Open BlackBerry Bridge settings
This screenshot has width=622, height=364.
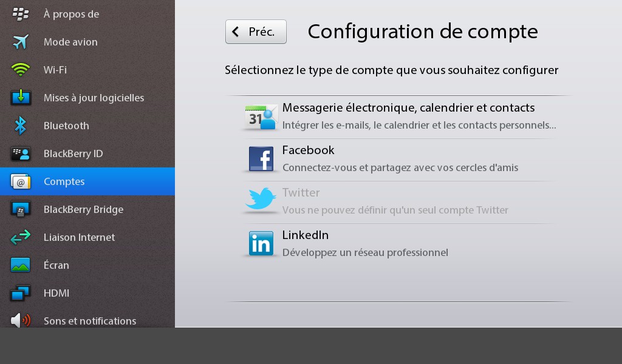point(87,209)
